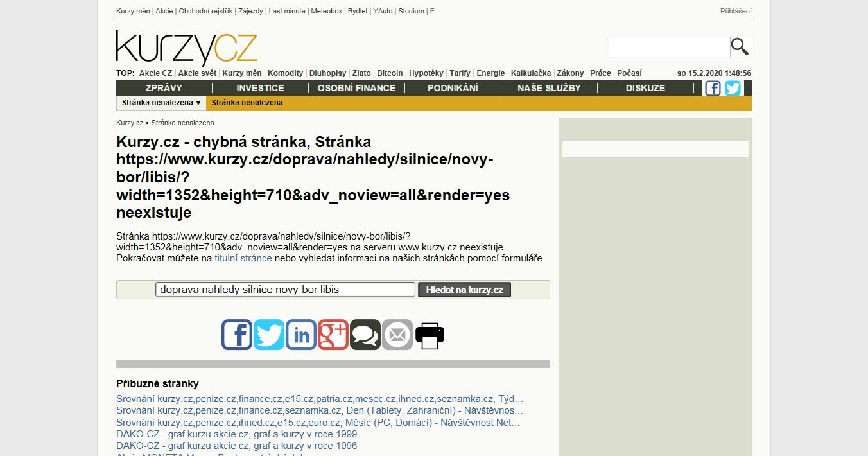Screen dimensions: 868x456
Task: Focus the top-right search input
Action: [669, 47]
